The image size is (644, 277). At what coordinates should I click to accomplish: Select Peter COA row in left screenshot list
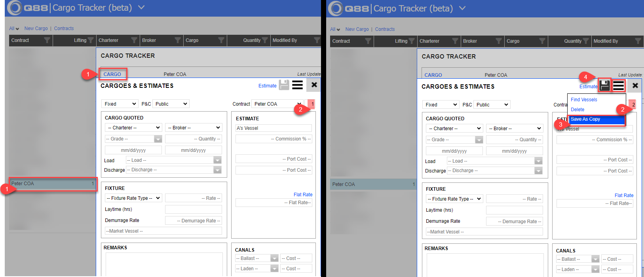tap(52, 184)
